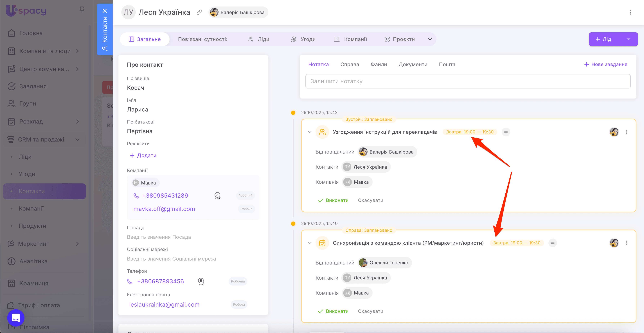Open Тариф і оплата in the sidebar
The width and height of the screenshot is (644, 333).
pyautogui.click(x=39, y=305)
